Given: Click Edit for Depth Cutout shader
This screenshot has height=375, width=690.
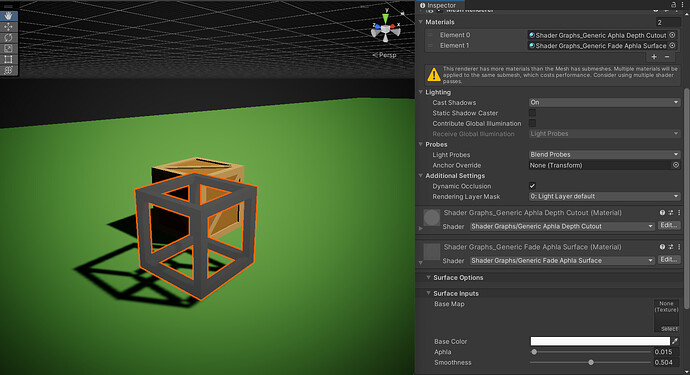Looking at the screenshot, I should pyautogui.click(x=668, y=225).
